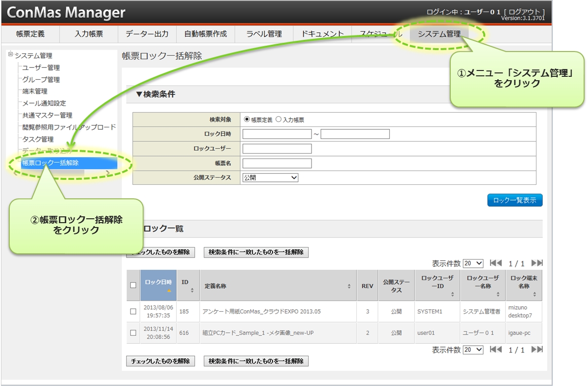This screenshot has width=588, height=386.
Task: Jump to last page in top pager
Action: click(x=537, y=263)
